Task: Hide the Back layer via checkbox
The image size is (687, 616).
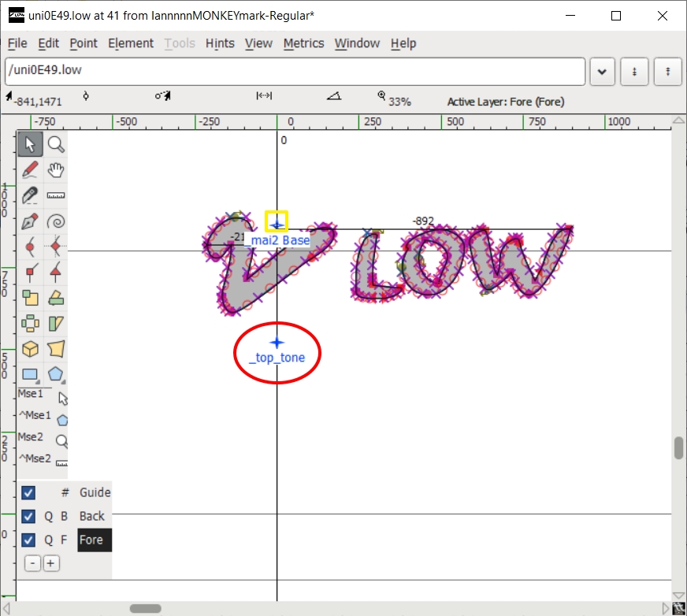Action: tap(28, 517)
